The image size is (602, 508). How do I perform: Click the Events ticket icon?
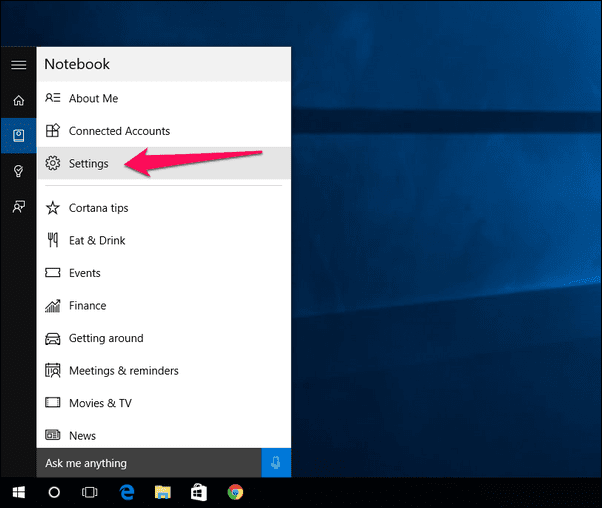coord(53,273)
